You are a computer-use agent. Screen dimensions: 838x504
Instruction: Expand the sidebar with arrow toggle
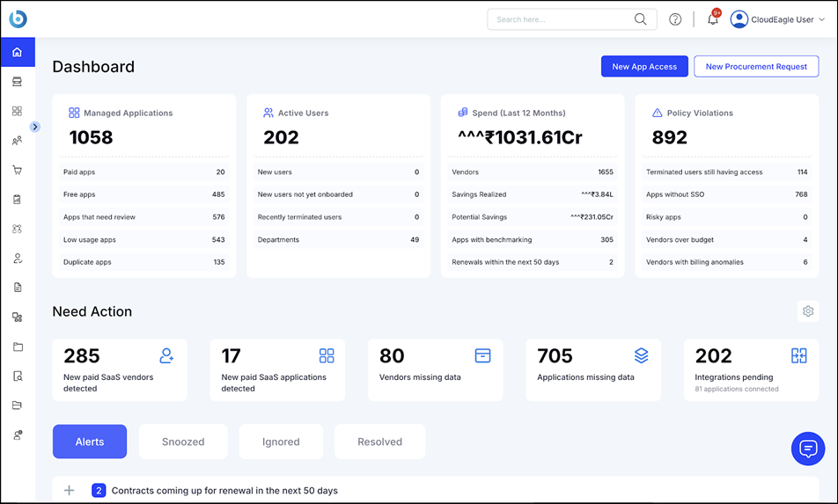point(35,127)
